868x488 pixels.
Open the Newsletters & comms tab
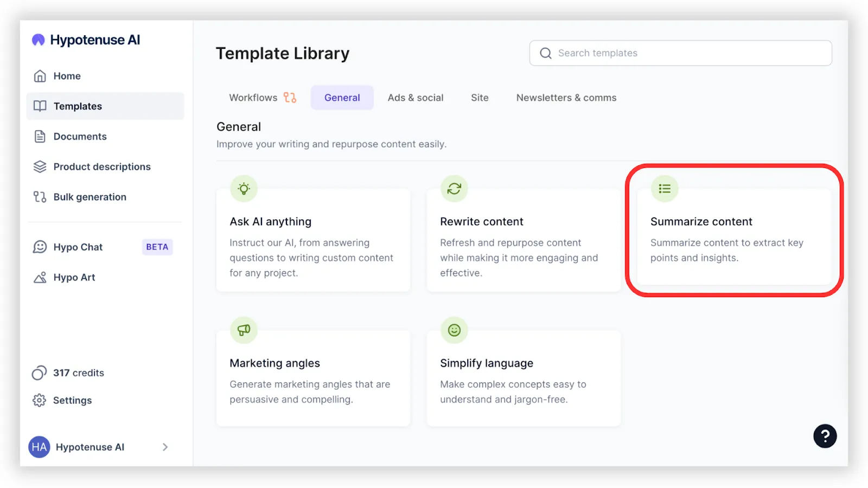point(566,98)
